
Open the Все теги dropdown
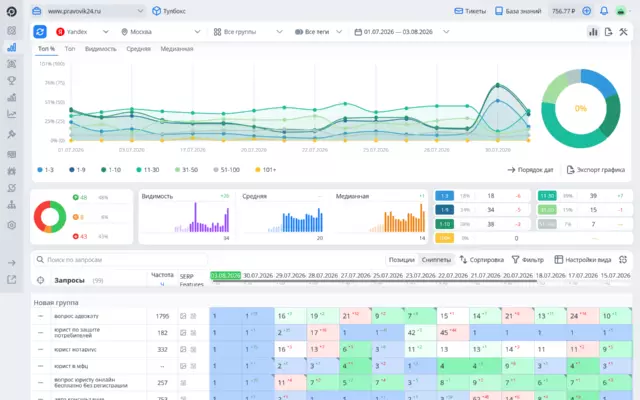tap(318, 31)
